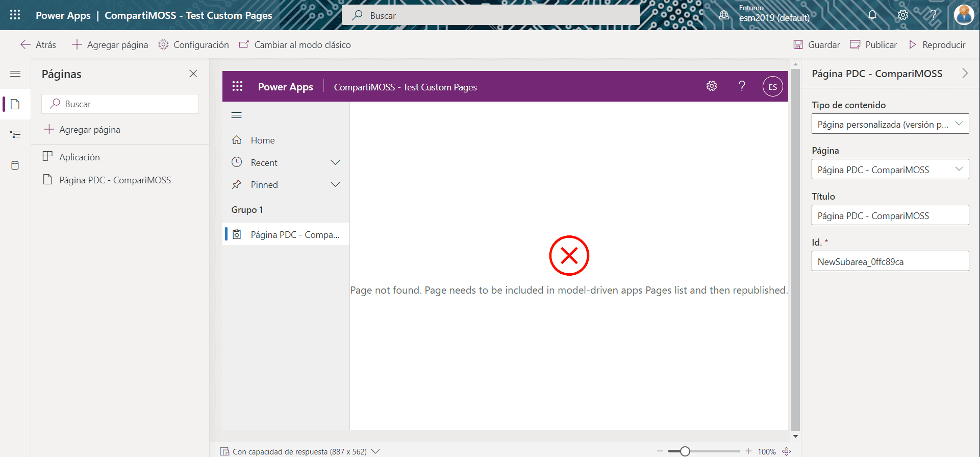The height and width of the screenshot is (457, 980).
Task: Open the Página dropdown
Action: pos(890,170)
